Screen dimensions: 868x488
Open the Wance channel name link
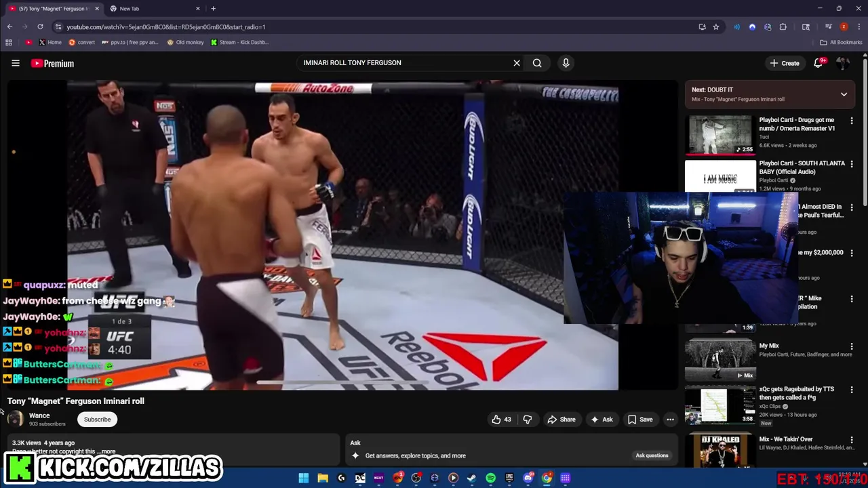coord(39,415)
